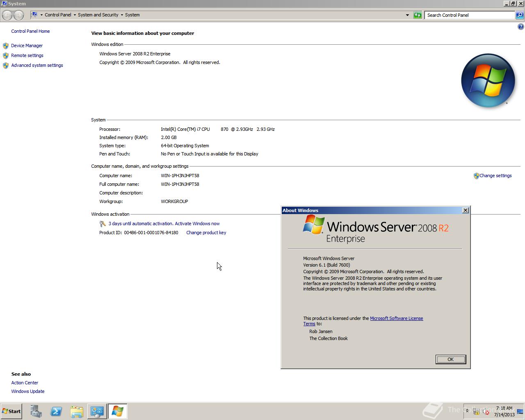Restore down the System window
This screenshot has width=525, height=420.
click(513, 3)
